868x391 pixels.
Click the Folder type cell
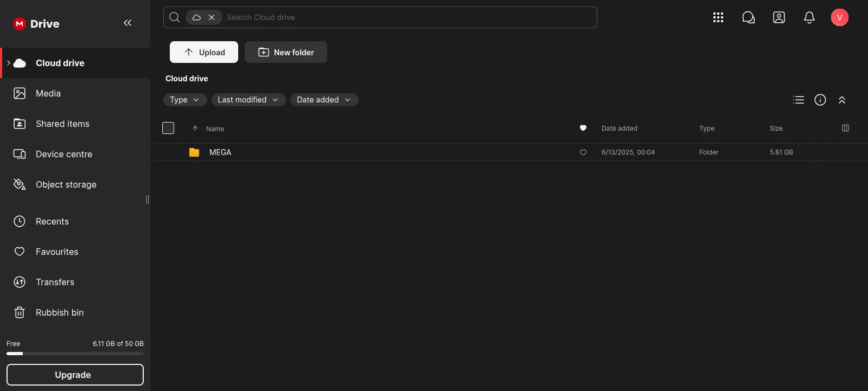[x=709, y=152]
